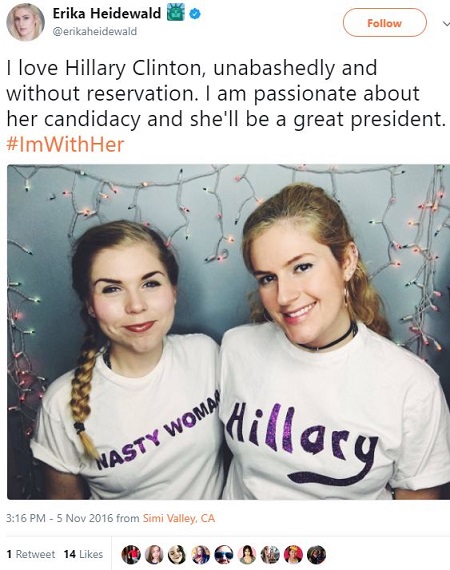This screenshot has width=450, height=570.
Task: Visit the @erikaheidewald handle
Action: [x=95, y=32]
